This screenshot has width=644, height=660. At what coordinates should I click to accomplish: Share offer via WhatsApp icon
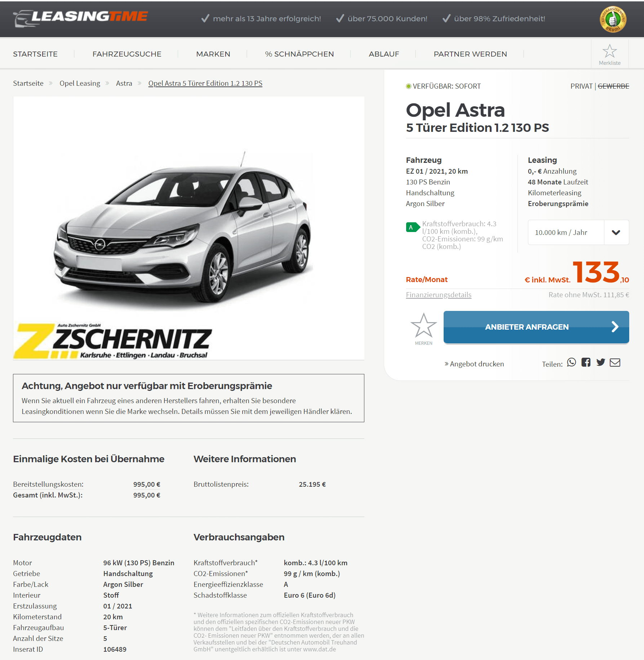click(572, 362)
